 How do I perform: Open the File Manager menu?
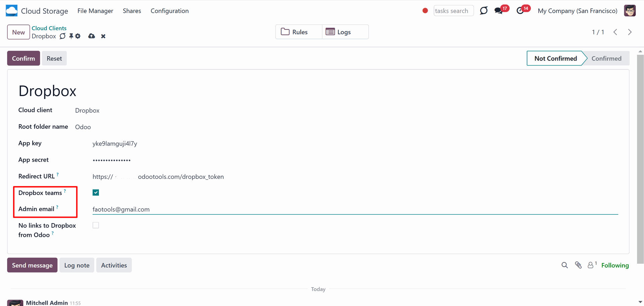tap(95, 11)
